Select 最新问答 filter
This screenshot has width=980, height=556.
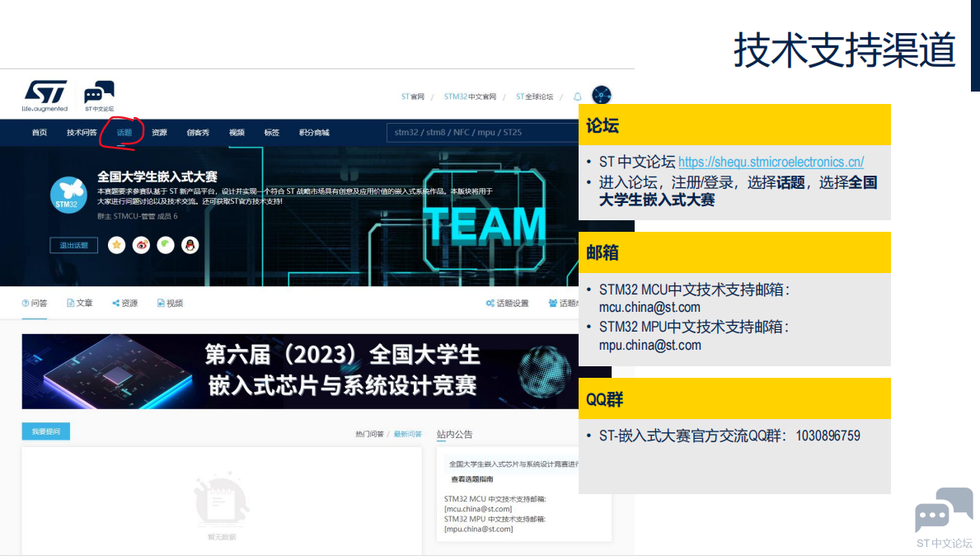407,434
